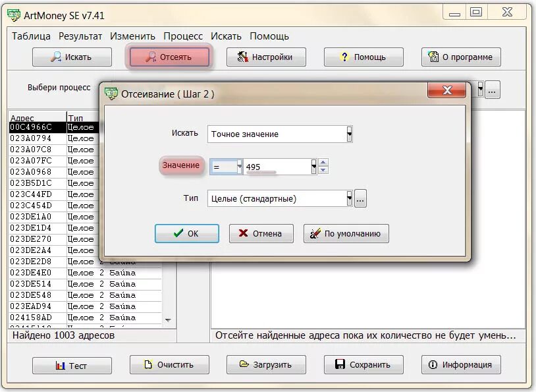Click the Отмена button
The image size is (536, 392).
pyautogui.click(x=261, y=233)
